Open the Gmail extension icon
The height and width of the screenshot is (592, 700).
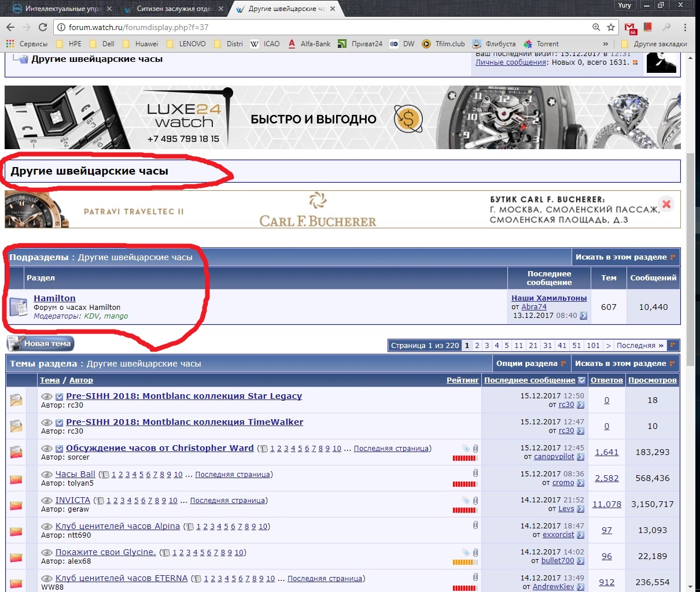630,27
